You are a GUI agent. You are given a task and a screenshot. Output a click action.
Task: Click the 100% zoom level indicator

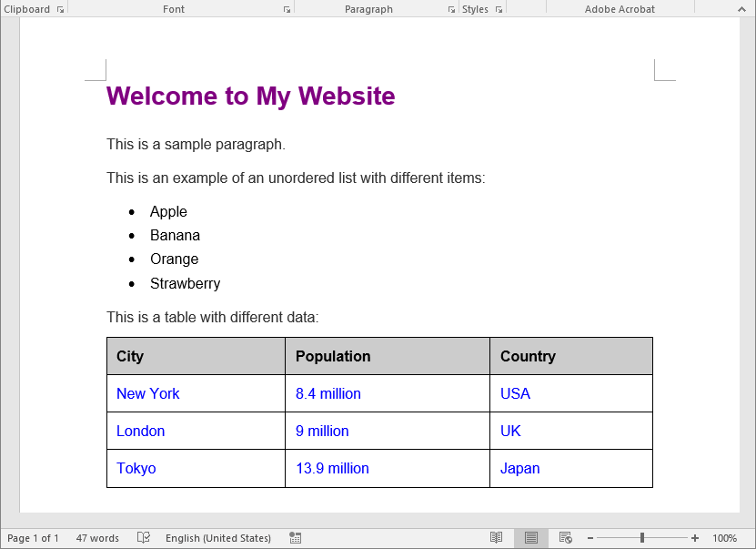click(724, 538)
